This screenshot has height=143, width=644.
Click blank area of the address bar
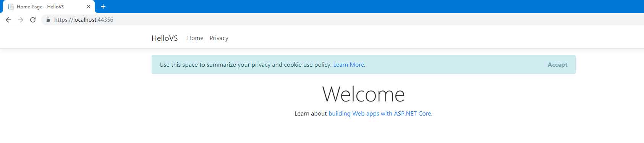pyautogui.click(x=378, y=20)
